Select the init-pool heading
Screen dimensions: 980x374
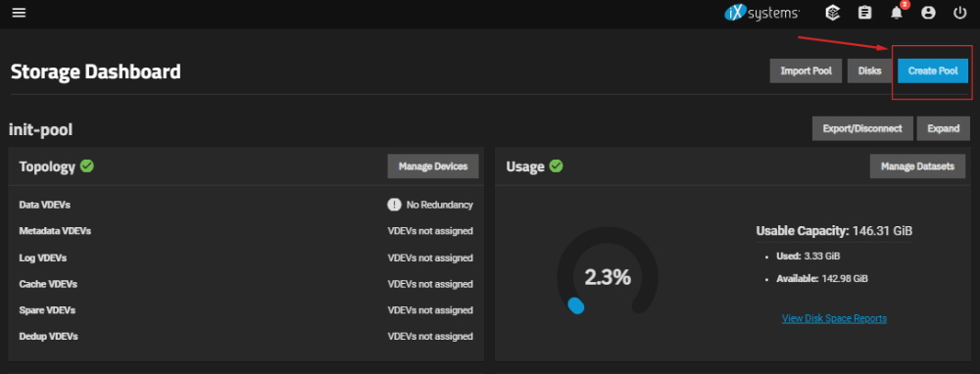40,130
